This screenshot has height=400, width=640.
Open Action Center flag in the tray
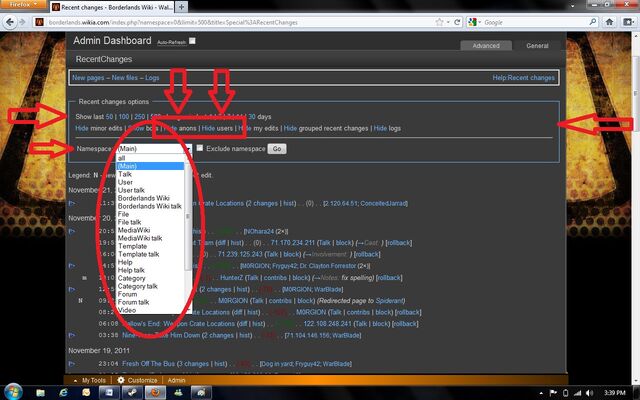tap(553, 393)
